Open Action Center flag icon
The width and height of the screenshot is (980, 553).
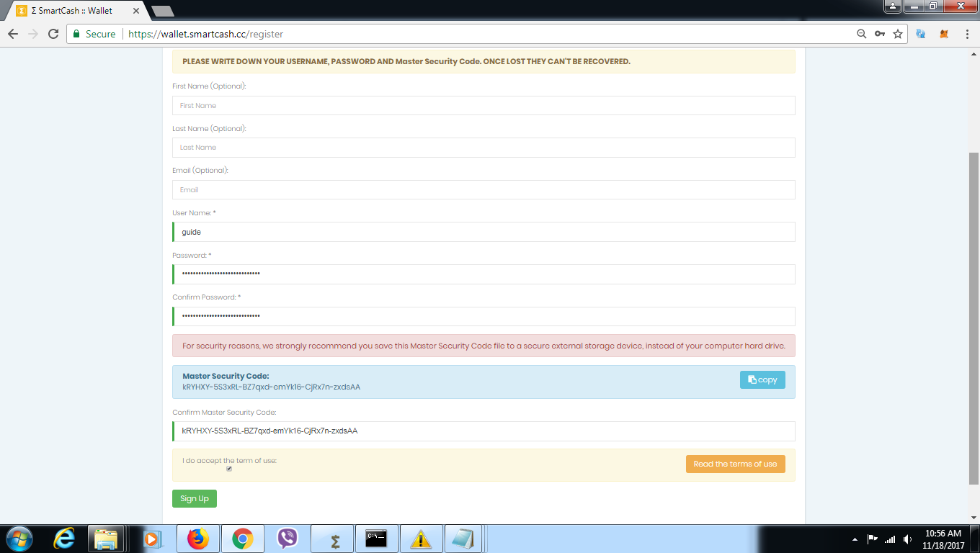click(872, 539)
